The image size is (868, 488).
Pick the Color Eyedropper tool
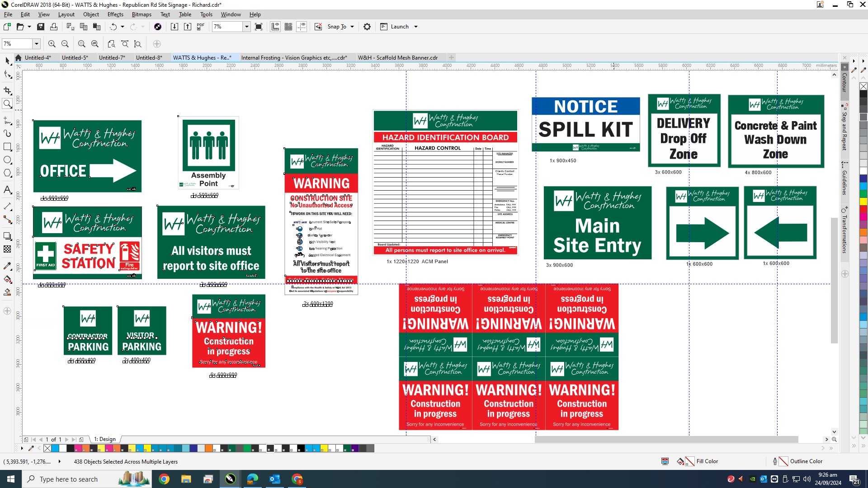click(7, 266)
